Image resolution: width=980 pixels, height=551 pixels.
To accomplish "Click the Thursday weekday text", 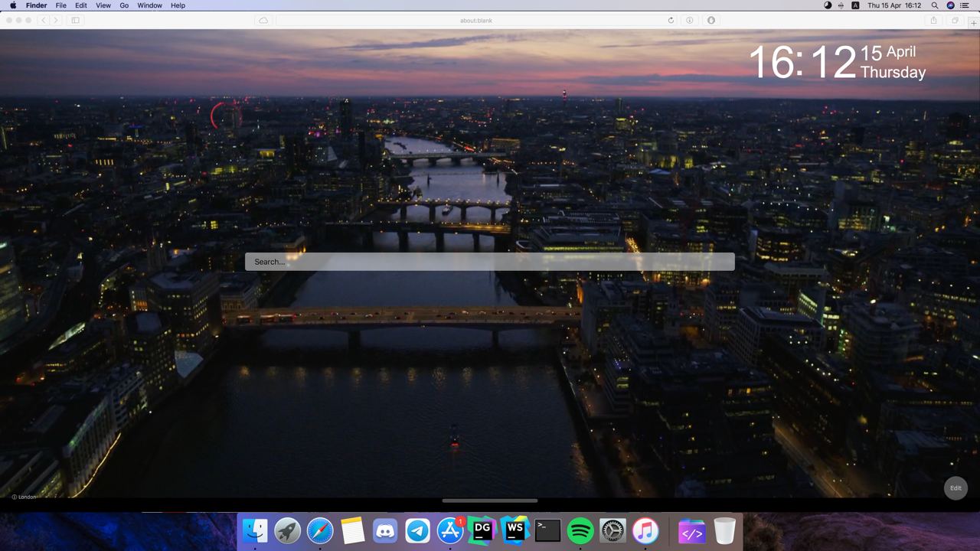I will coord(893,72).
